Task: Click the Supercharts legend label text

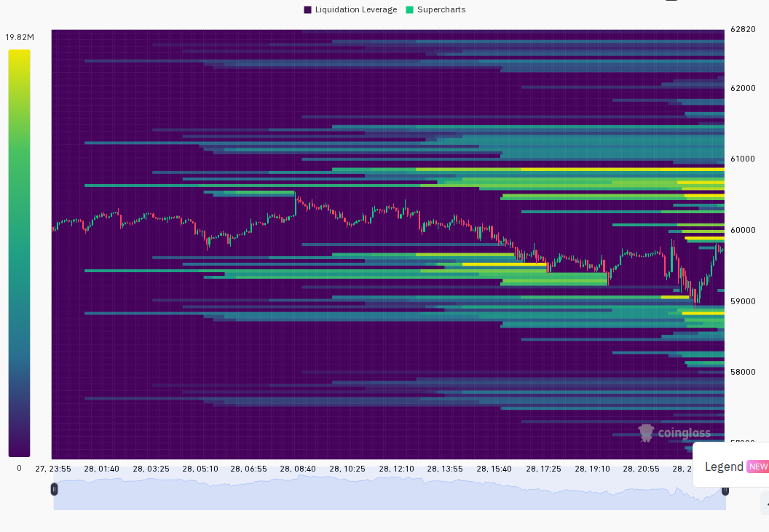Action: (441, 9)
